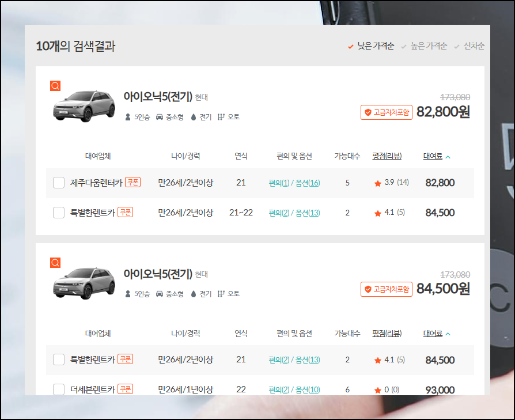Click the first card's 아이오닉5(전기) title
Viewport: 515px width, 420px height.
(x=158, y=97)
